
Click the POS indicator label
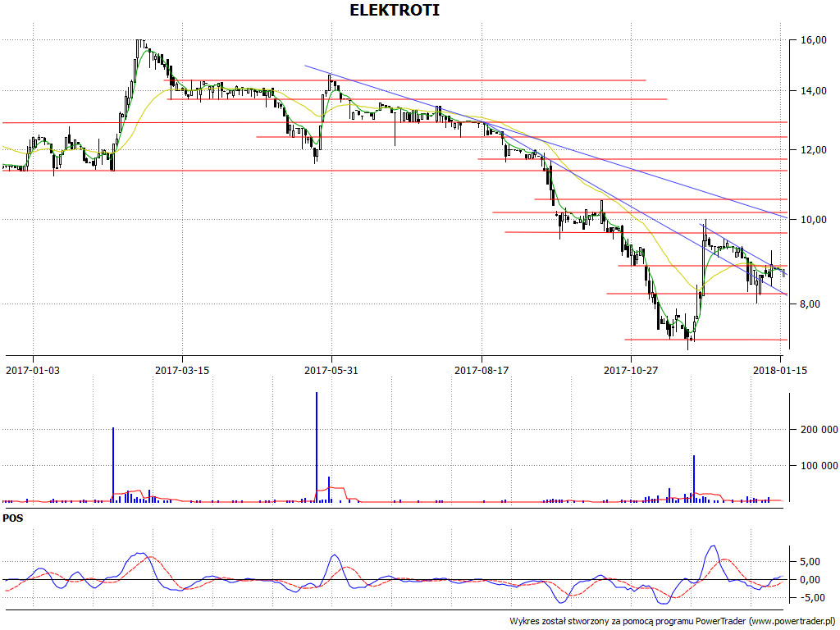pyautogui.click(x=13, y=518)
